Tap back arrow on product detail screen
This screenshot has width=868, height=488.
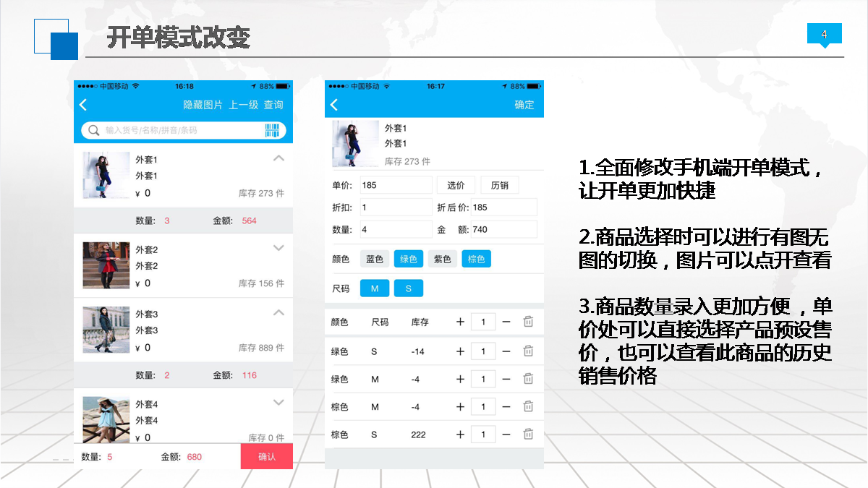click(334, 105)
